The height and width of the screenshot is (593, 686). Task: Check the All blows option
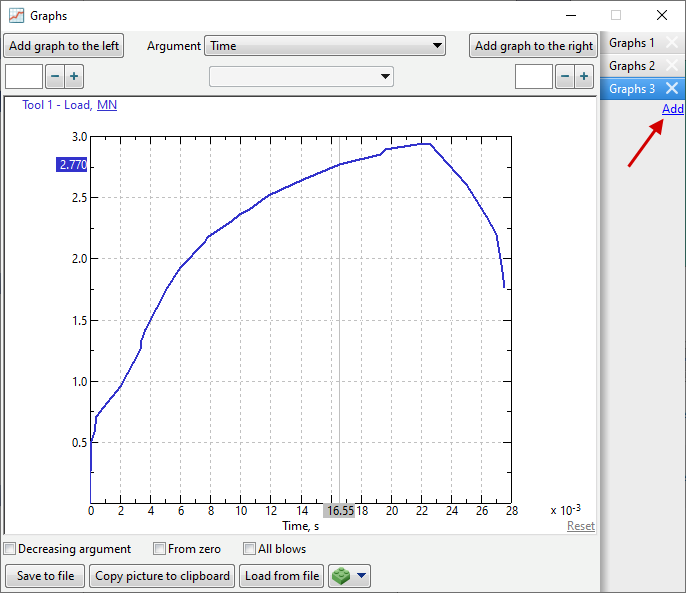249,549
